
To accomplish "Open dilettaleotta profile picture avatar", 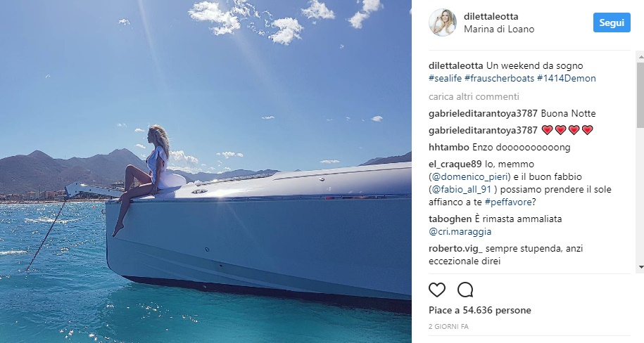I will coord(443,22).
